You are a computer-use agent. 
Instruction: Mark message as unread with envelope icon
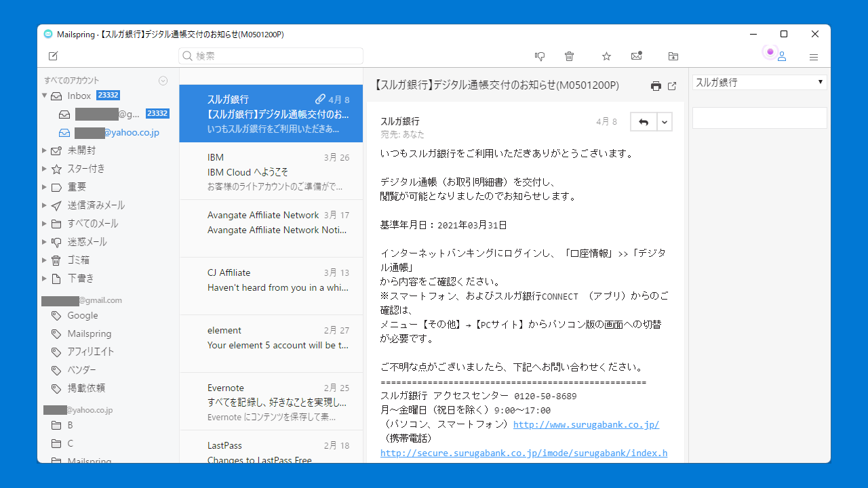pos(636,56)
